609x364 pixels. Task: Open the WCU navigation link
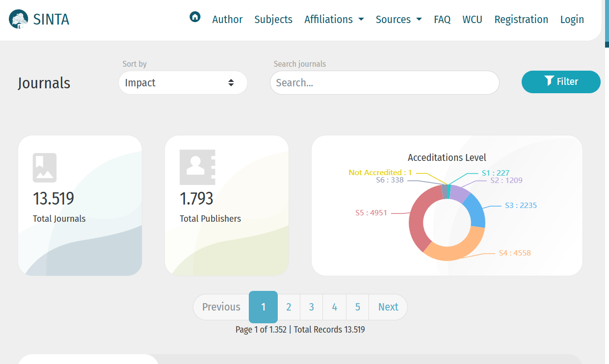point(472,20)
